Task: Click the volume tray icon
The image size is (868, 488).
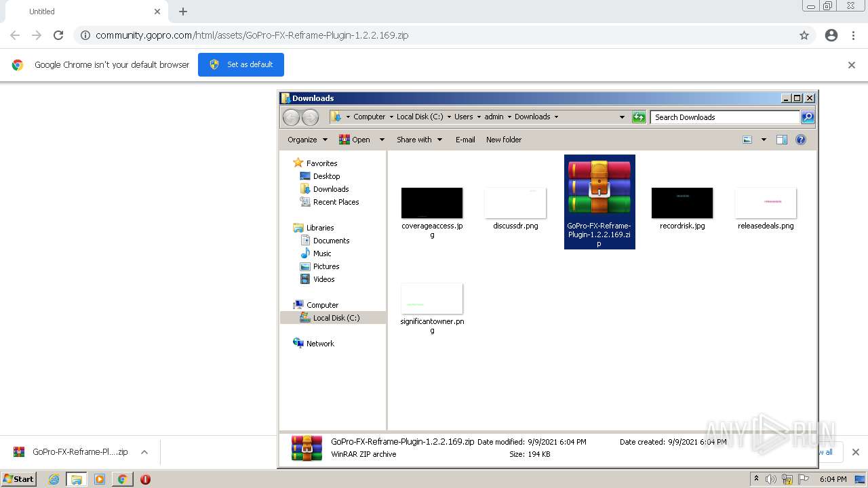Action: click(x=771, y=479)
